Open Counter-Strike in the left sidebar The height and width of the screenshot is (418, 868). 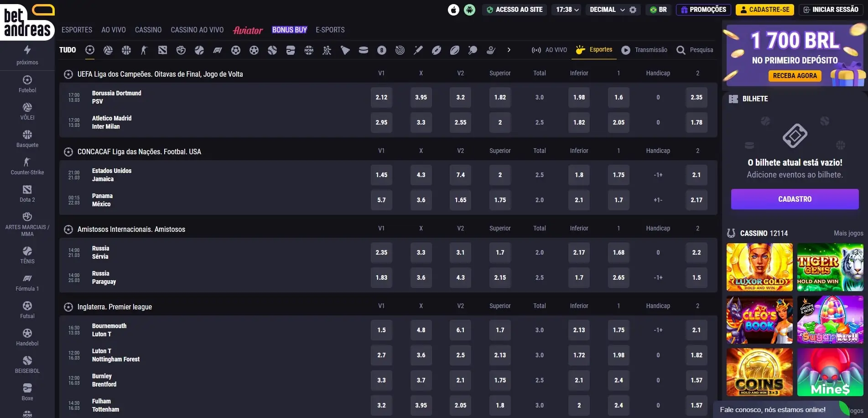27,166
